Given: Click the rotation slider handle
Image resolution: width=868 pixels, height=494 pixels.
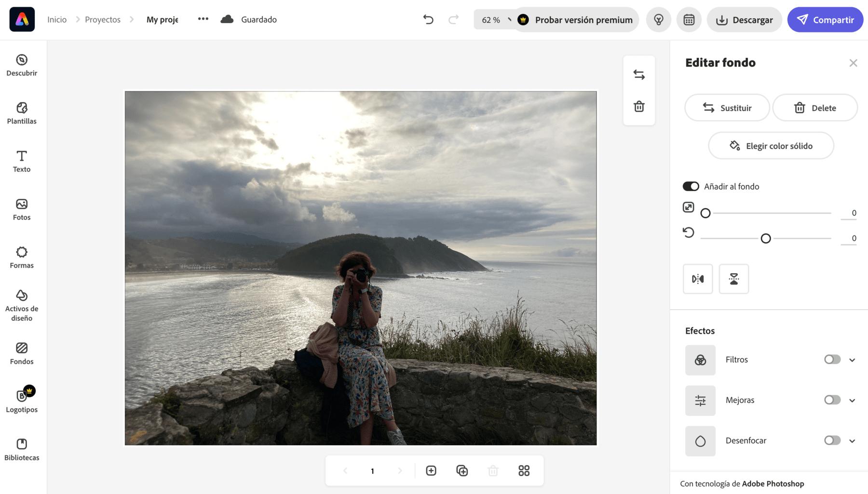Looking at the screenshot, I should [x=766, y=238].
